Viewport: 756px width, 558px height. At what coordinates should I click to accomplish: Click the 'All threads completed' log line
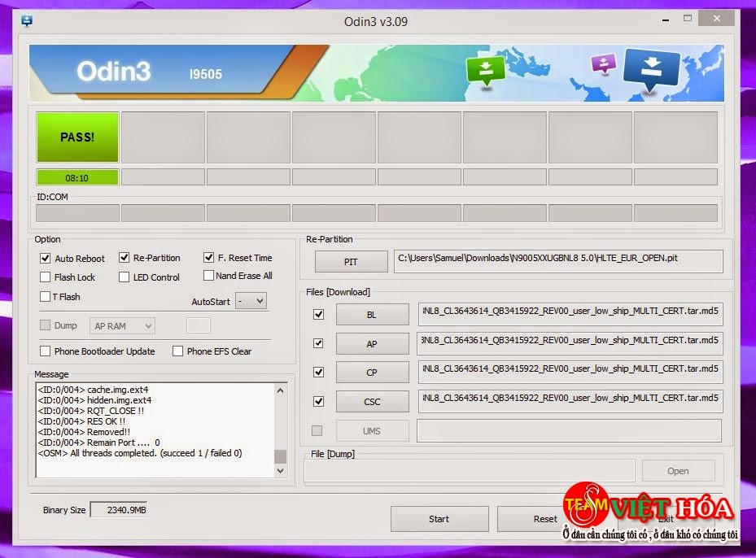pos(140,453)
